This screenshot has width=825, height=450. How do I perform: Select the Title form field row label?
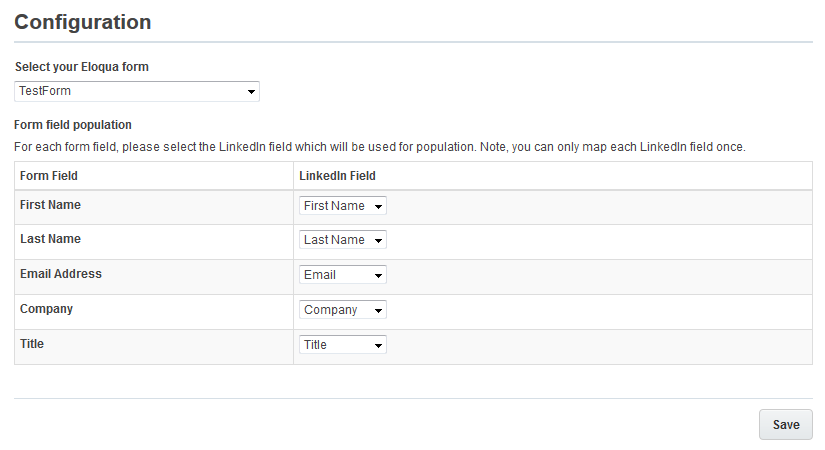(32, 344)
